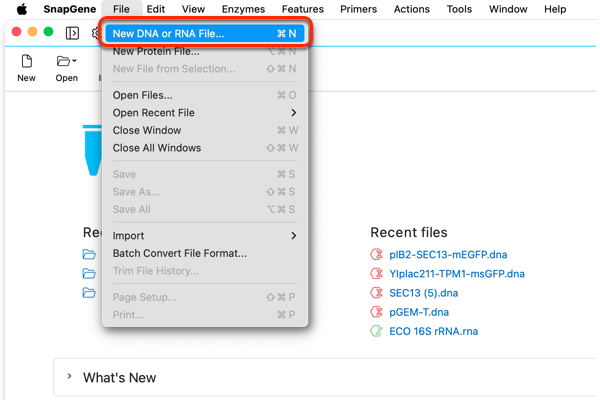Open recent file ECO 16S rRNA.rna
The height and width of the screenshot is (402, 600).
(434, 331)
